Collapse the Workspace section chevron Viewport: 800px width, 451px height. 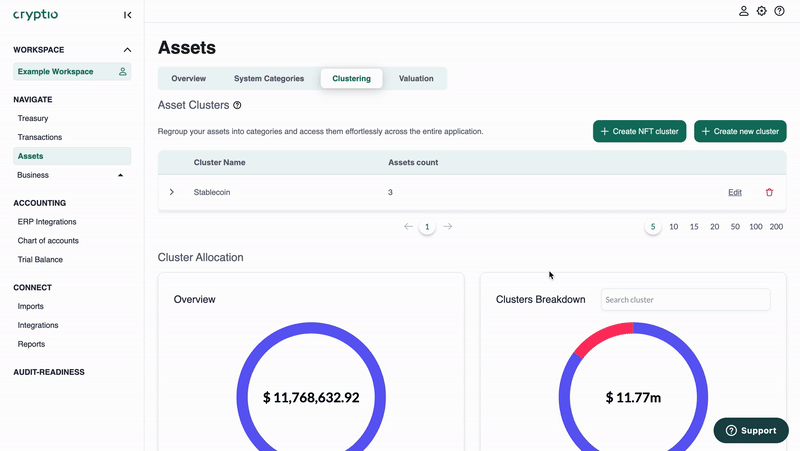click(127, 50)
